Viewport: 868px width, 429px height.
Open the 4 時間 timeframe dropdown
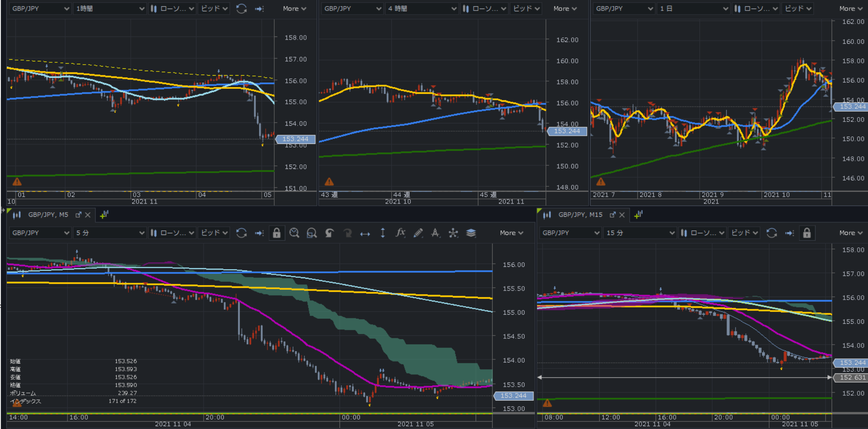(421, 9)
